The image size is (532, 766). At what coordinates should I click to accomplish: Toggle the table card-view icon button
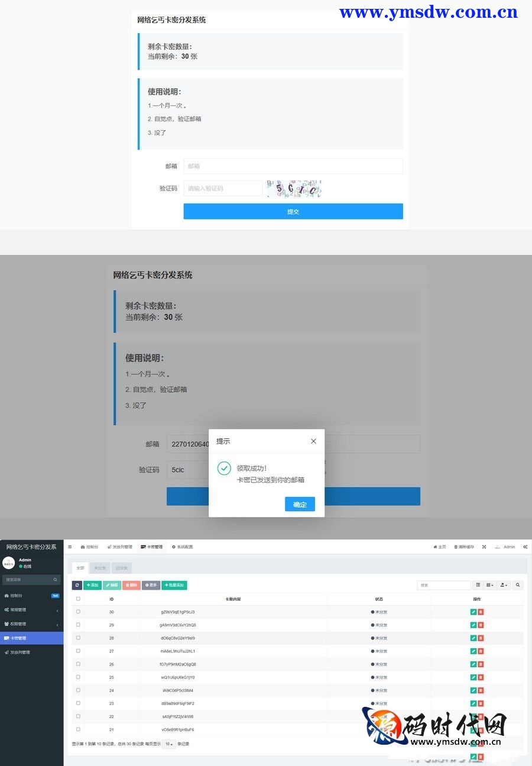pyautogui.click(x=478, y=585)
